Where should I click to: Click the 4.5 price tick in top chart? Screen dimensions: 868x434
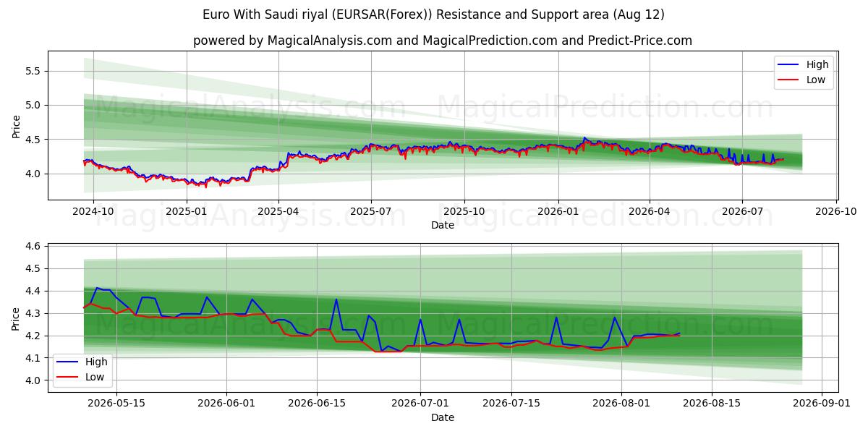pos(35,140)
